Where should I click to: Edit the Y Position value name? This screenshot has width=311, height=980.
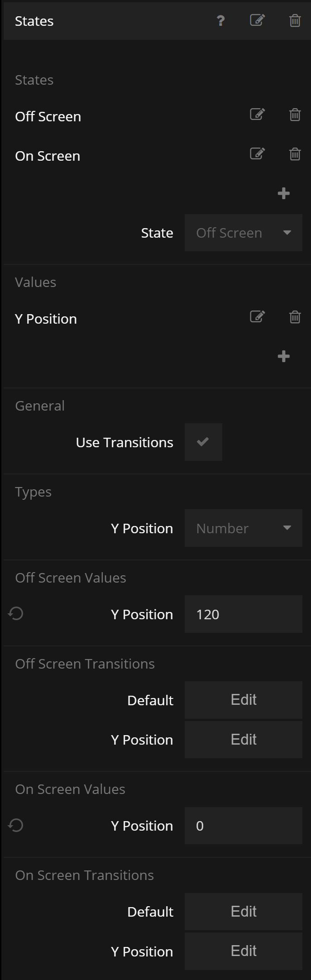pos(257,317)
